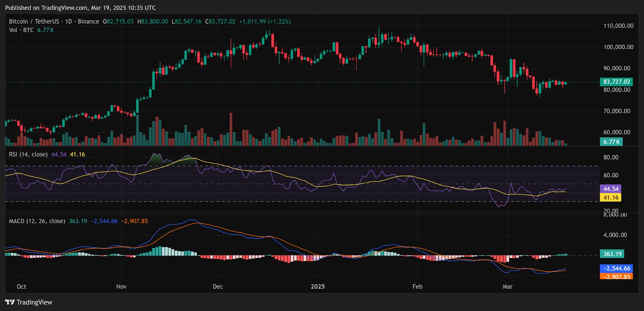Open the Bitcoin / TetherUS symbol title
Screen dimensions: 644x311
tap(34, 21)
